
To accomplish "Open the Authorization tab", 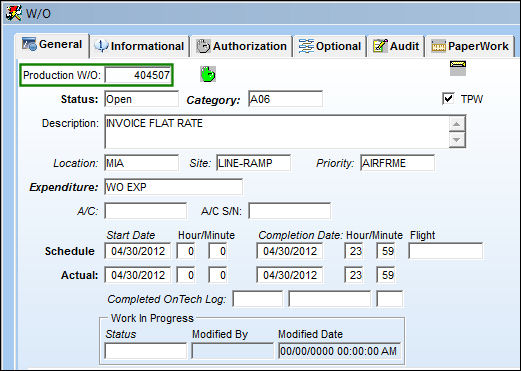I will point(241,46).
